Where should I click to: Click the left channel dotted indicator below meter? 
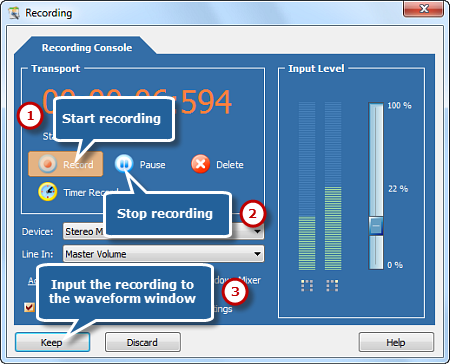307,286
